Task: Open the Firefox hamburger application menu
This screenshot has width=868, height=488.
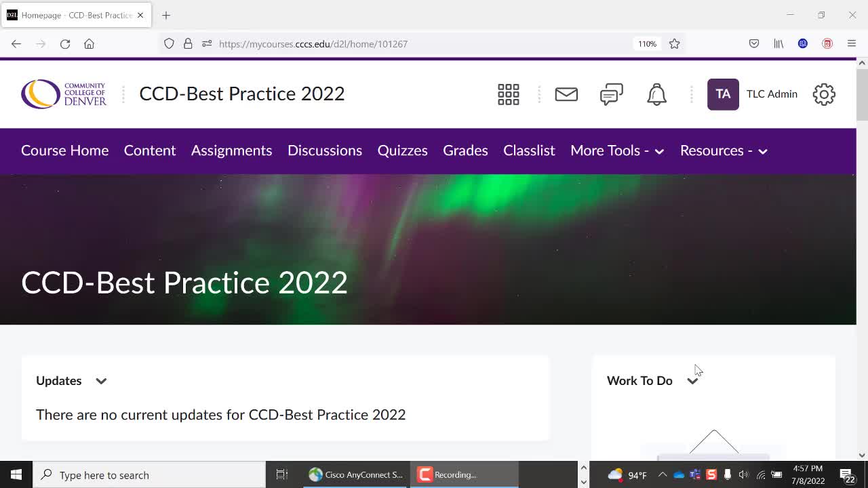Action: 852,44
